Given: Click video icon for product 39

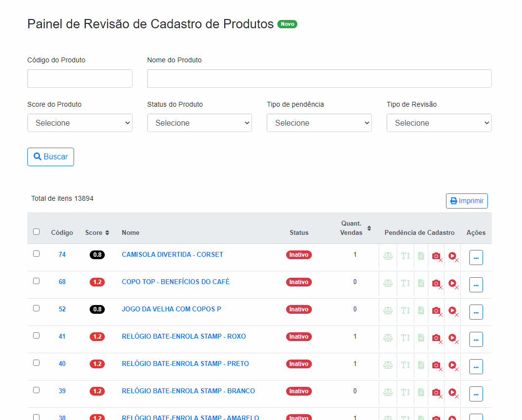Looking at the screenshot, I should (x=453, y=393).
